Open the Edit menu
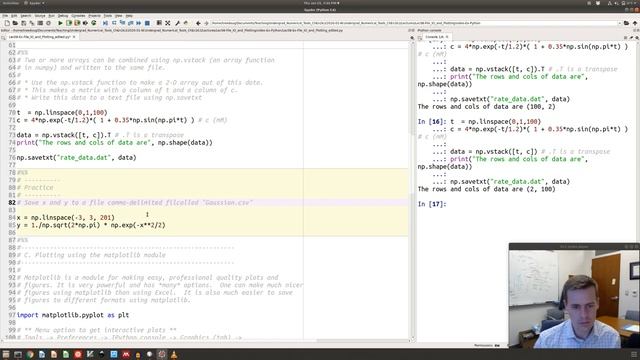640x360 pixels. point(14,16)
